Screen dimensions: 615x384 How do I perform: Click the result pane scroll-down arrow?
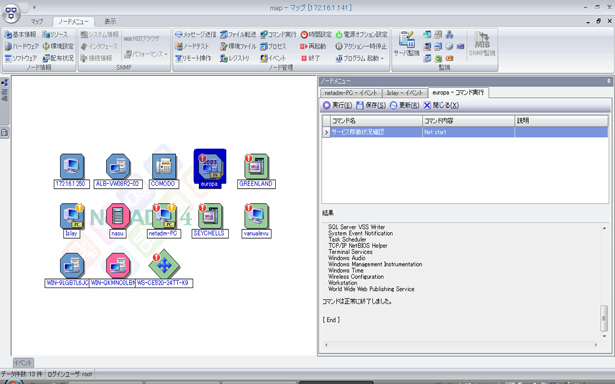point(604,336)
